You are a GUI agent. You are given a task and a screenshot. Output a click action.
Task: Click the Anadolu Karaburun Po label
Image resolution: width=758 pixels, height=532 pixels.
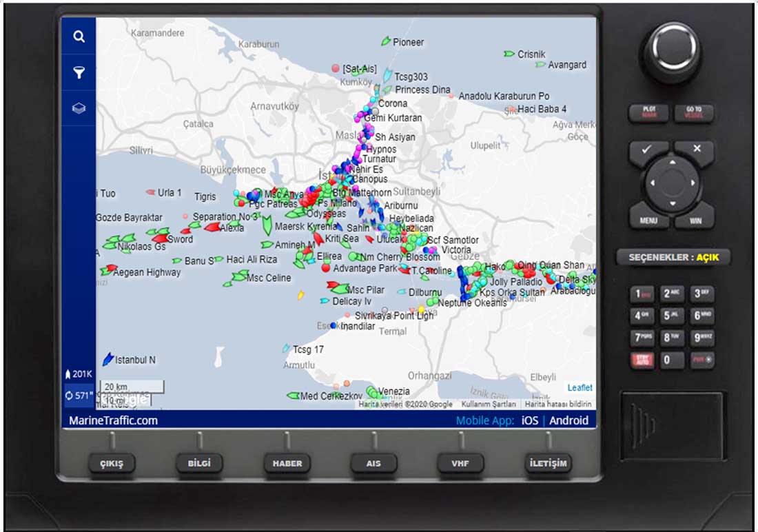(504, 96)
